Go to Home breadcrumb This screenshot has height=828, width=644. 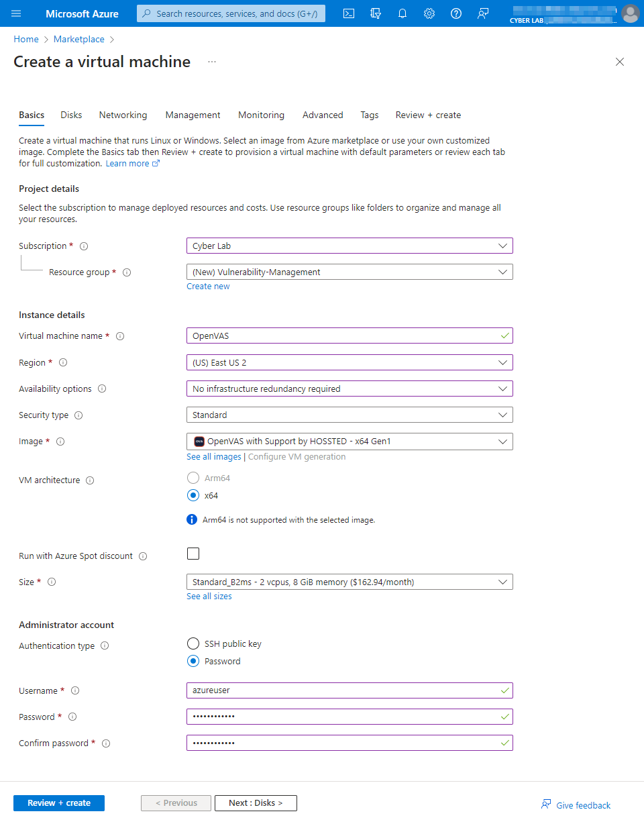26,40
